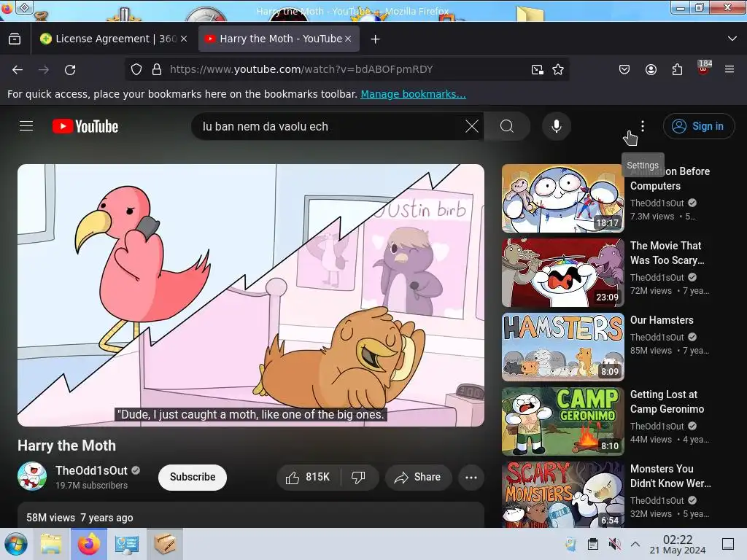Clear the YouTube search query

point(472,126)
